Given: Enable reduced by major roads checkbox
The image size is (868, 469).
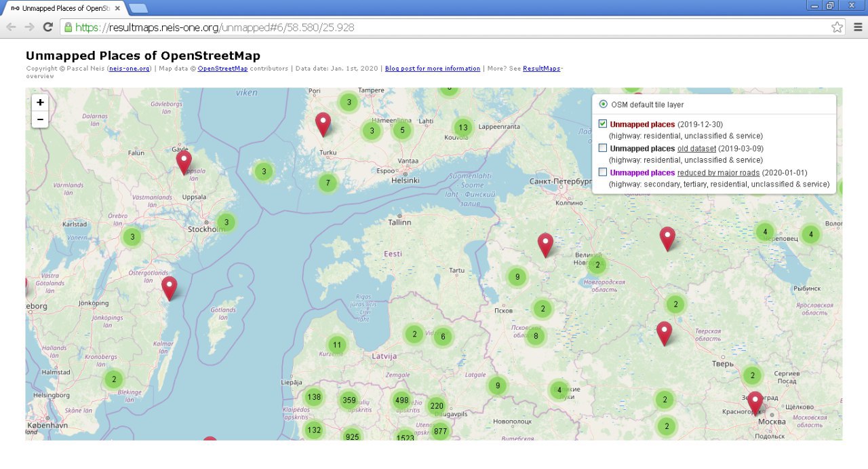Looking at the screenshot, I should click(603, 172).
